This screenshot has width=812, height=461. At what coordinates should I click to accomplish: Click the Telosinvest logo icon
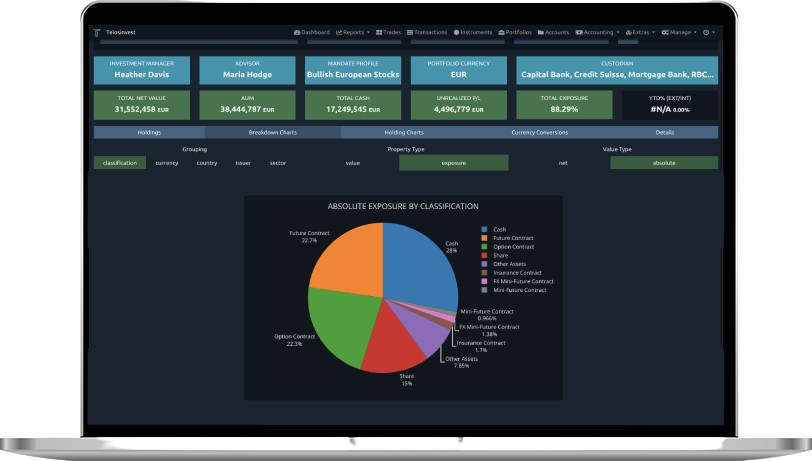click(x=97, y=33)
